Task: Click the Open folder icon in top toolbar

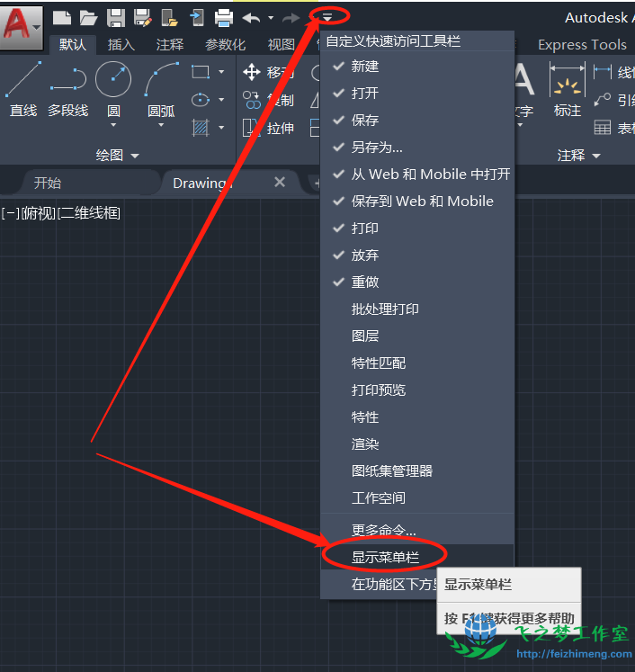Action: 88,17
